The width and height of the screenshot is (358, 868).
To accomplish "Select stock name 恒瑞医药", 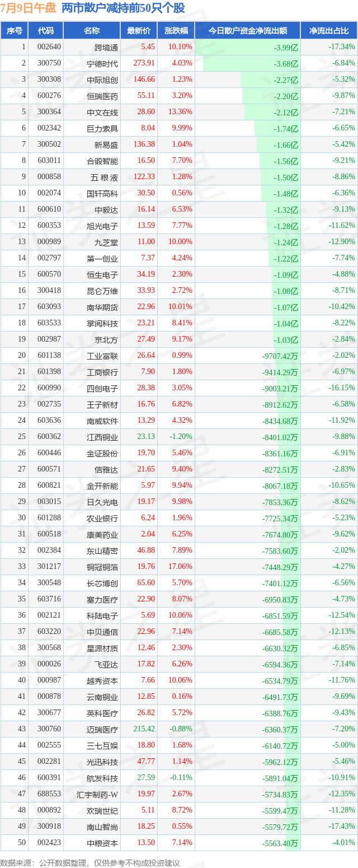I will [x=102, y=96].
